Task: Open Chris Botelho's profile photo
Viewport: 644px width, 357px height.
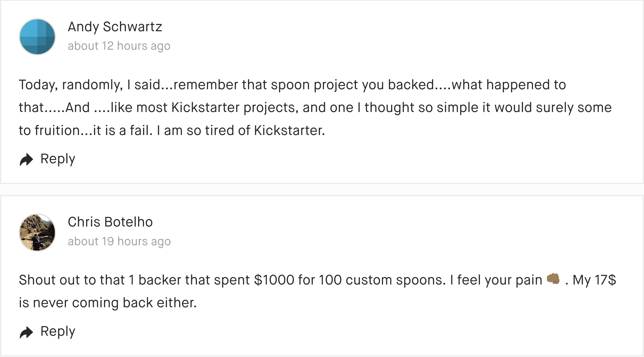Action: click(37, 232)
